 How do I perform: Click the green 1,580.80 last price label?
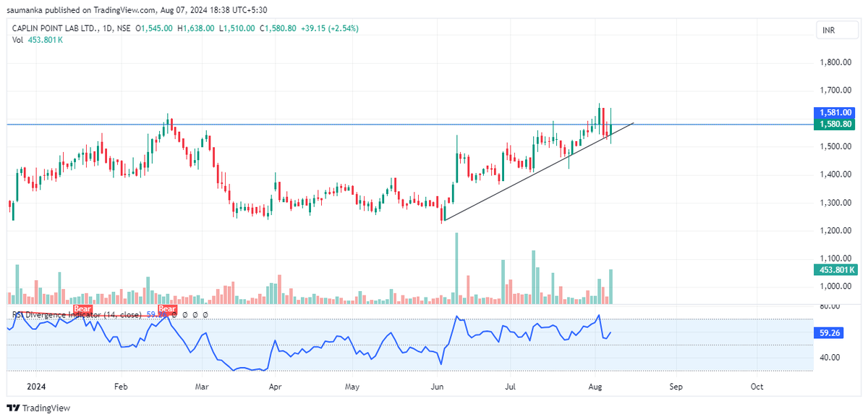point(836,124)
